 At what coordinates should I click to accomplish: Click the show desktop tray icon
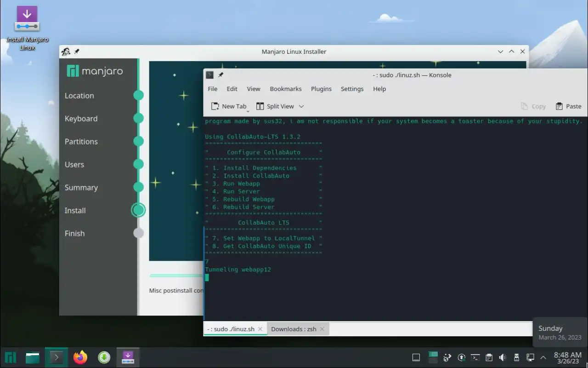click(416, 357)
